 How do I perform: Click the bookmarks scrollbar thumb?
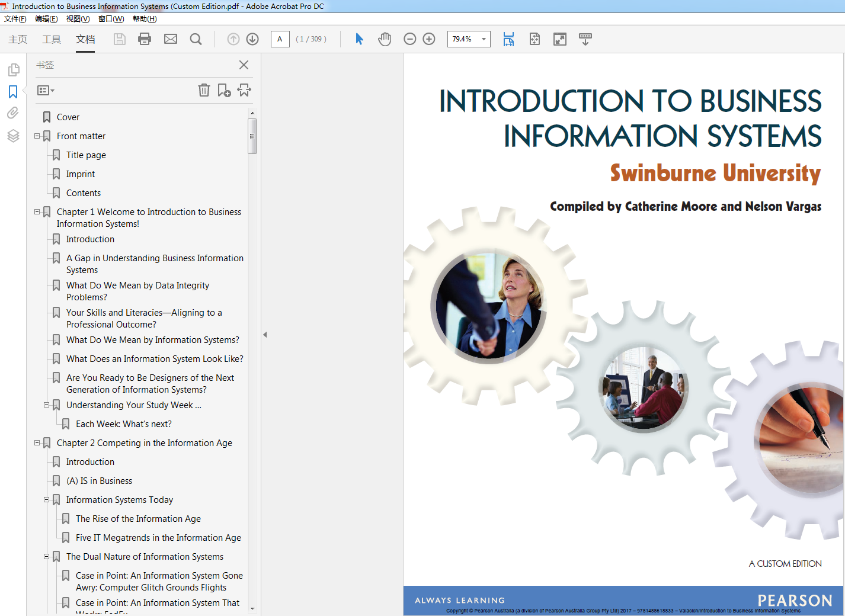tap(252, 136)
